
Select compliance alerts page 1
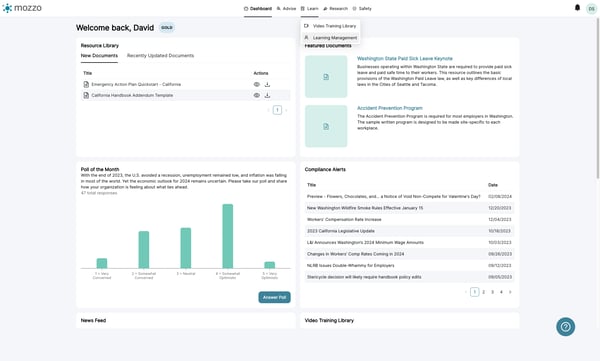[x=474, y=292]
